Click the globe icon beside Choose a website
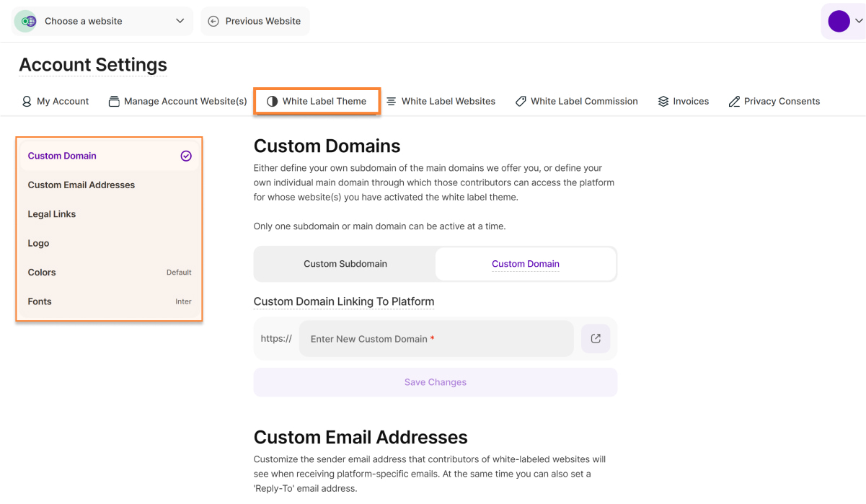This screenshot has width=866, height=504. 27,21
